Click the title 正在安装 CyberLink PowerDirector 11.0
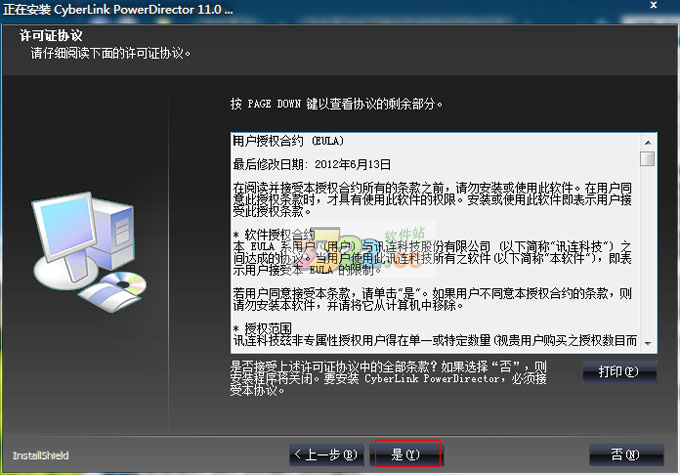Screen dimensions: 680x475 (118, 10)
